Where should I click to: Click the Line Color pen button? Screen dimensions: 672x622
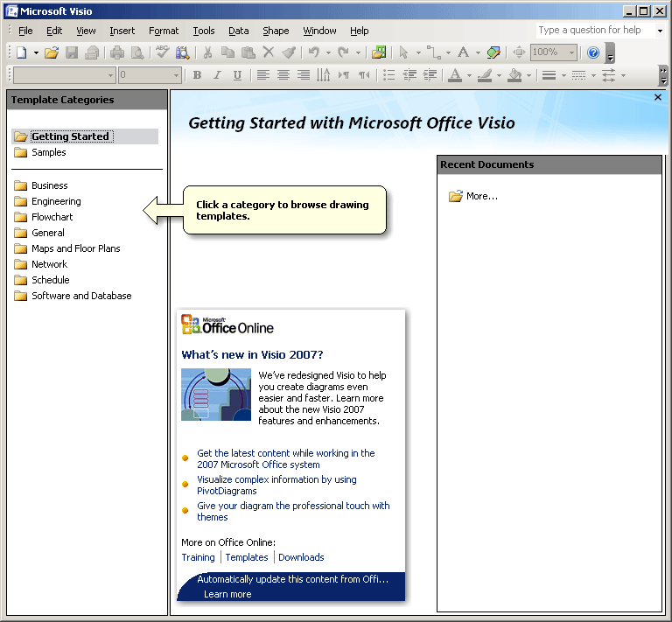point(485,75)
